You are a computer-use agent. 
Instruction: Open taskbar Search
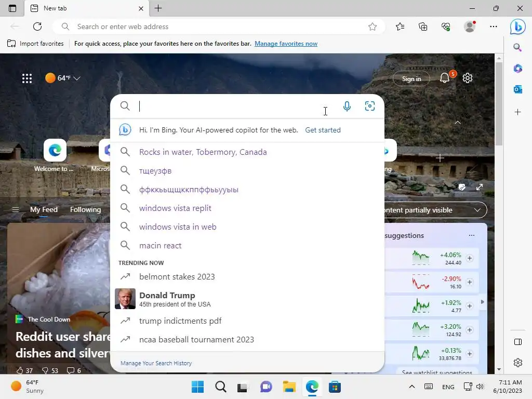coord(220,387)
